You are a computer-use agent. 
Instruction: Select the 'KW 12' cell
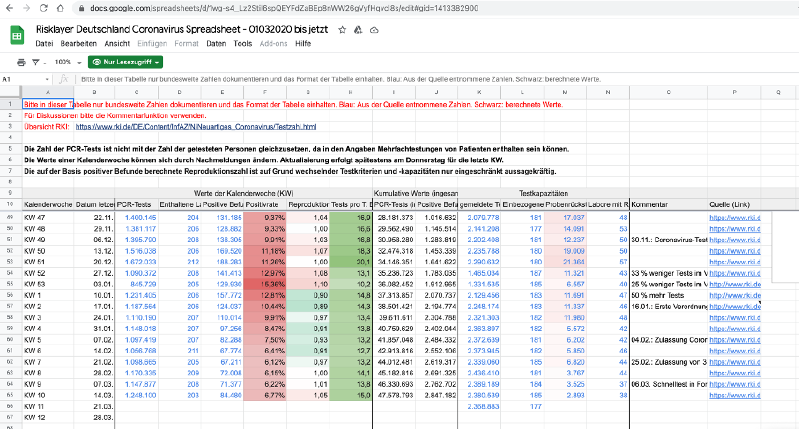click(x=48, y=417)
